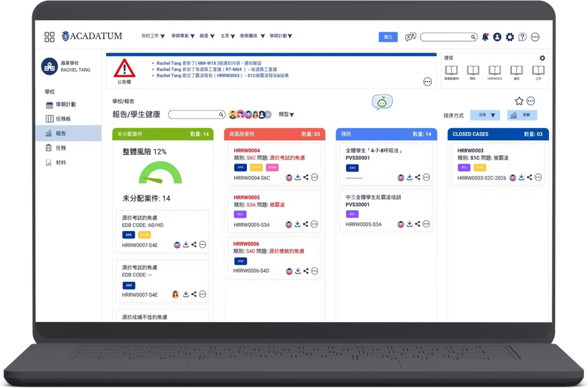This screenshot has width=588, height=388.
Task: Click the green chatbot assistant icon
Action: [382, 102]
